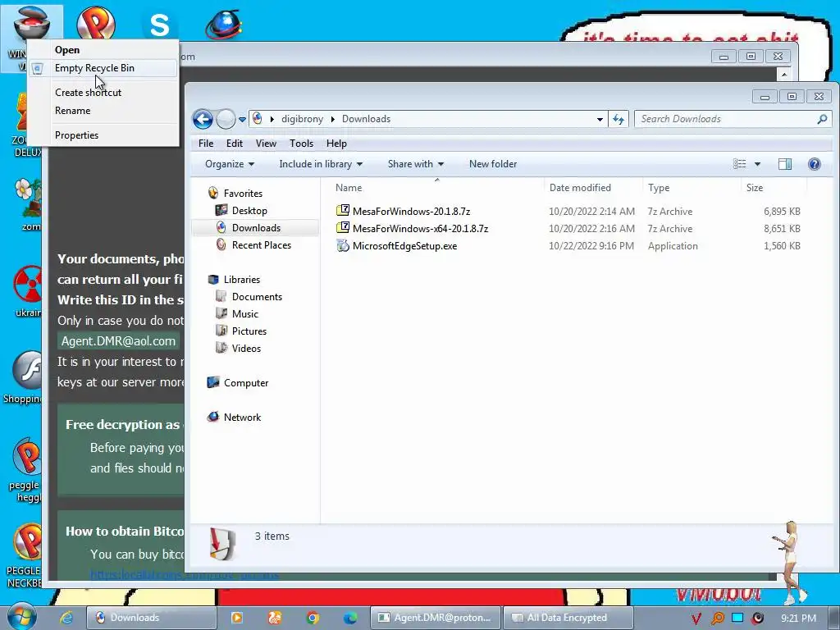Image resolution: width=840 pixels, height=630 pixels.
Task: Switch to Agent.DMR@proton taskbar window
Action: pyautogui.click(x=435, y=618)
